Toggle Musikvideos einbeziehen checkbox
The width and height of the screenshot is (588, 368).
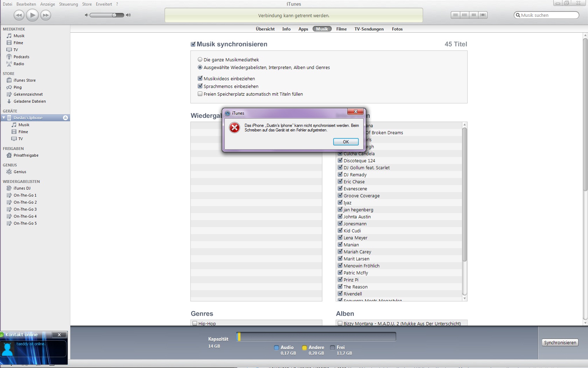click(x=200, y=79)
